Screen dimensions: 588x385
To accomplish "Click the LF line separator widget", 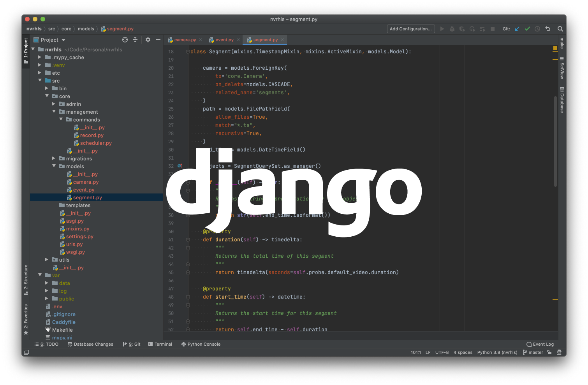I will click(x=428, y=352).
